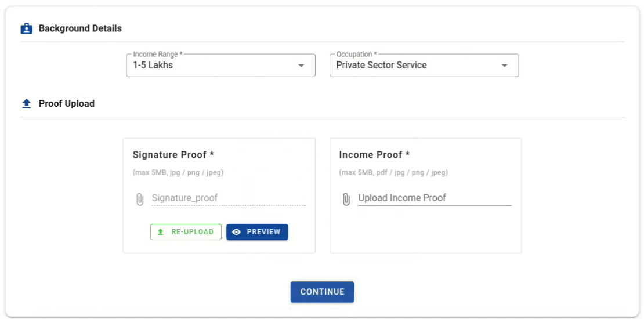This screenshot has width=644, height=319.
Task: Expand the Income Range dropdown arrow
Action: (301, 66)
